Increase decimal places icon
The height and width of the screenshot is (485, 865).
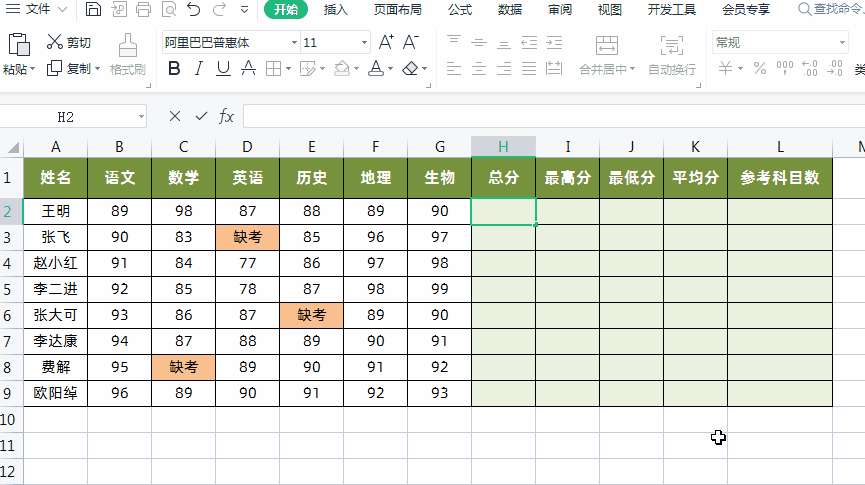point(810,68)
